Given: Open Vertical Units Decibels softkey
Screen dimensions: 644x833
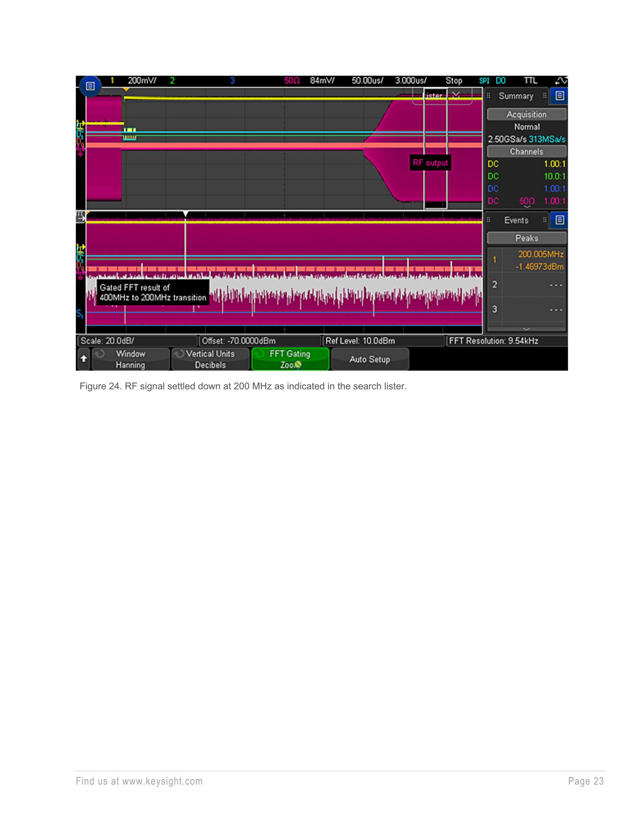Looking at the screenshot, I should pyautogui.click(x=210, y=359).
